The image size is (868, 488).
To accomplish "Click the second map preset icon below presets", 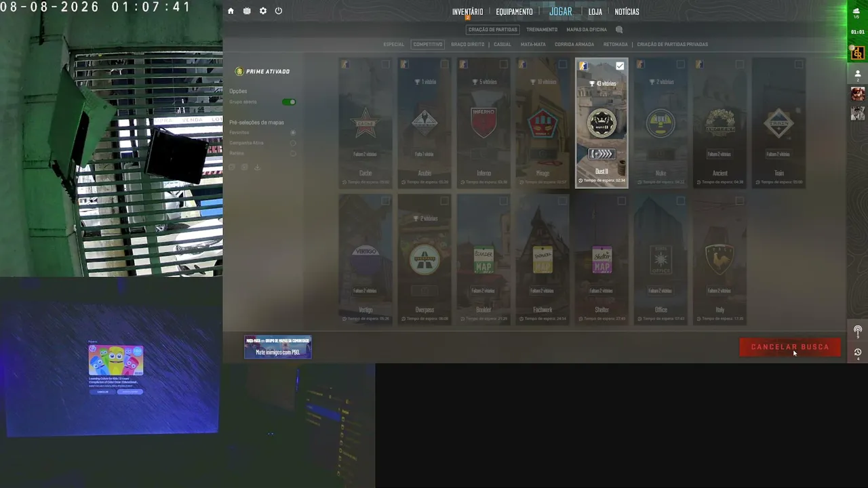I will coord(244,167).
